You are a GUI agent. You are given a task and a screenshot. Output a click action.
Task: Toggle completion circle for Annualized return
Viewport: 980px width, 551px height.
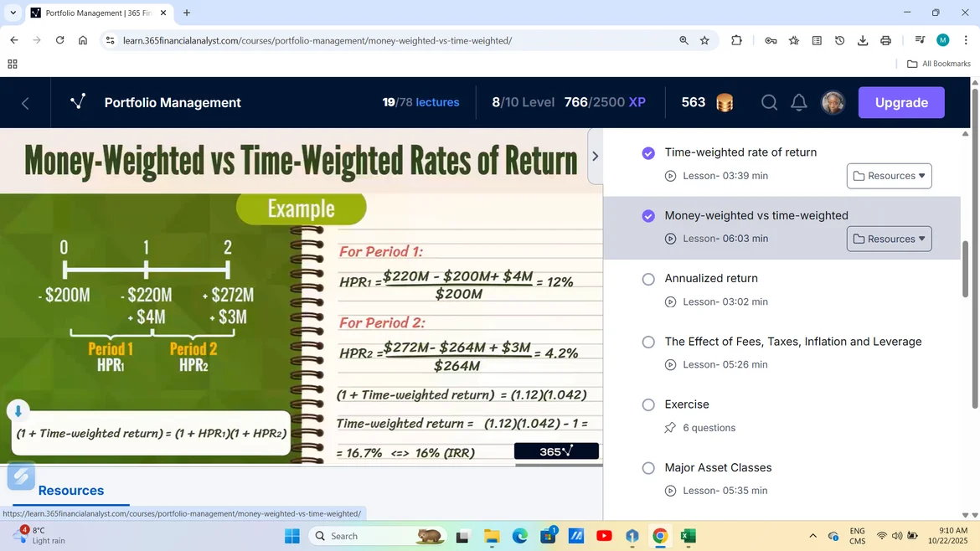(x=648, y=279)
